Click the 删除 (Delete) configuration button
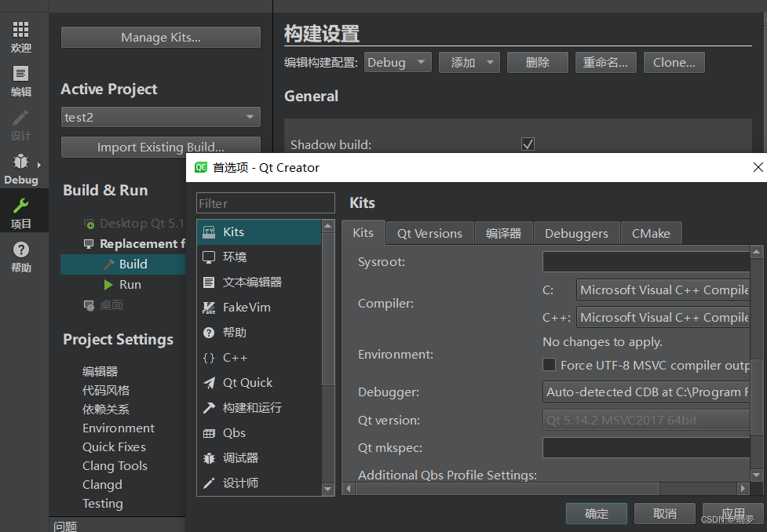767x532 pixels. pyautogui.click(x=538, y=63)
